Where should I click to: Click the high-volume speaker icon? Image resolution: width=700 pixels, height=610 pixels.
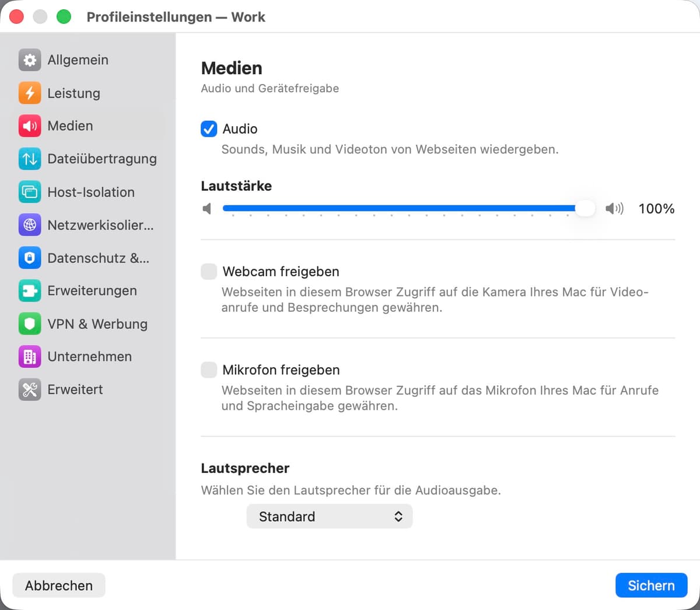(x=614, y=208)
